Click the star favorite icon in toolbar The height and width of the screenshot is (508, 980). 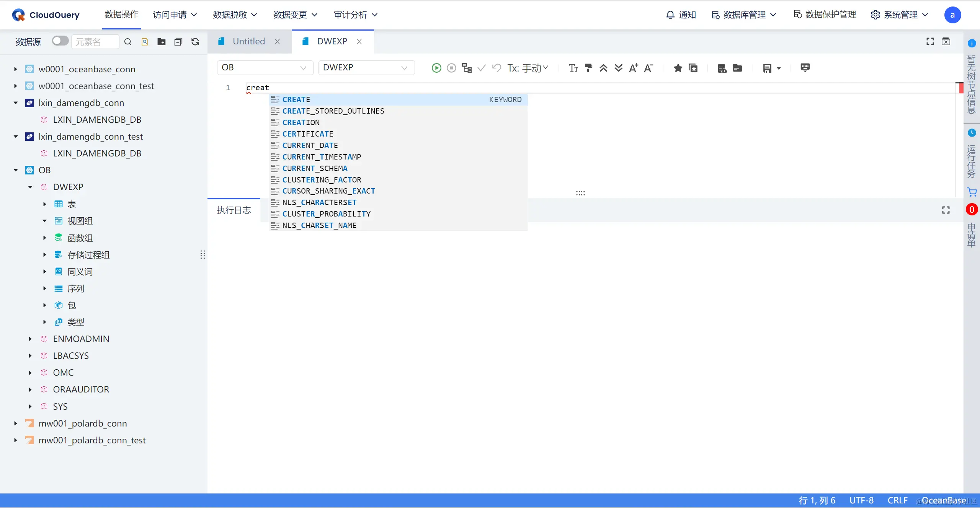(x=678, y=68)
